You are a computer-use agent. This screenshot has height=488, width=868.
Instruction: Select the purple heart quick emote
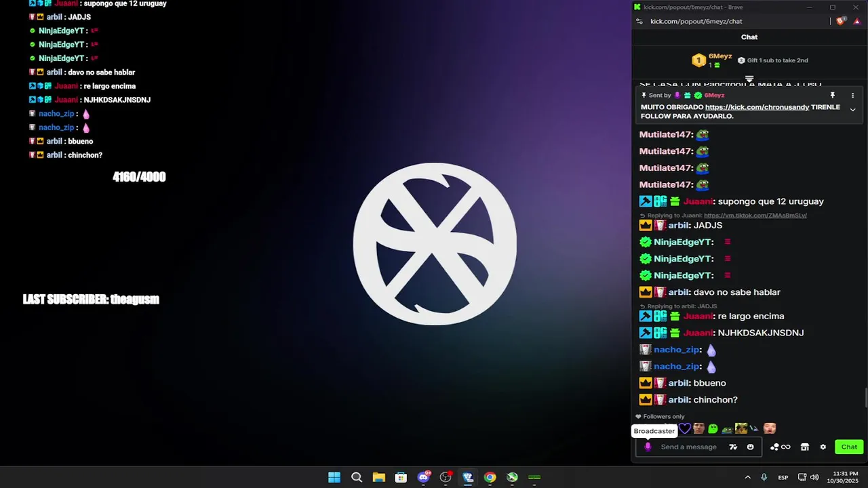pos(685,428)
